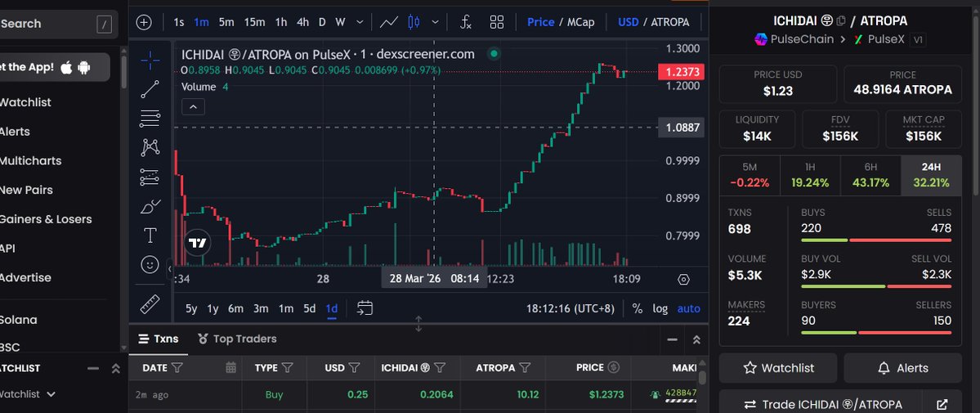Select the 6H stats tab
The width and height of the screenshot is (980, 413).
click(870, 175)
